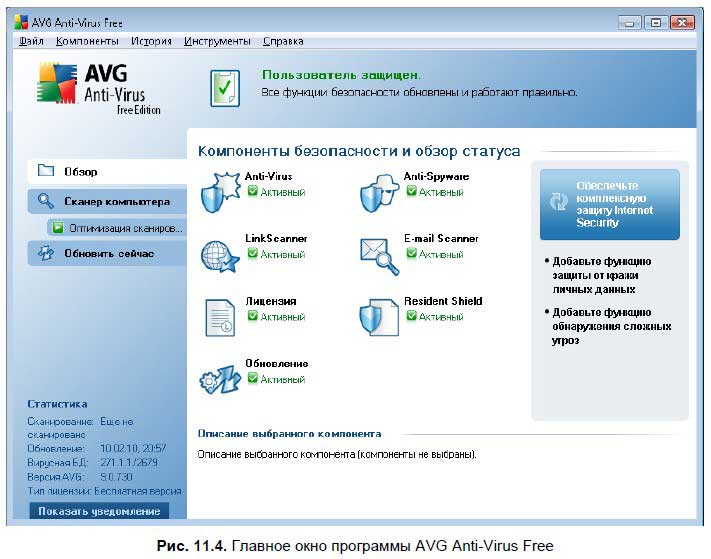Click E-mail Scanner green Активный status check
Image resolution: width=711 pixels, height=559 pixels.
pyautogui.click(x=411, y=253)
